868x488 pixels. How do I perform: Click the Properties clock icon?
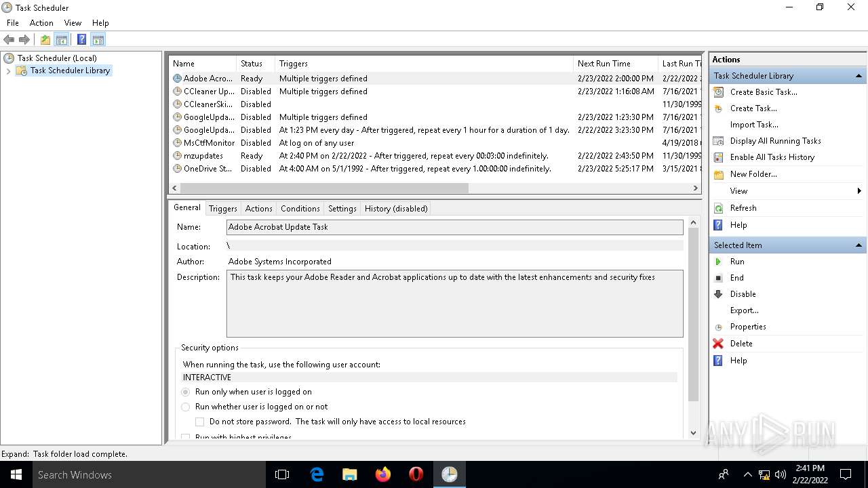click(719, 327)
